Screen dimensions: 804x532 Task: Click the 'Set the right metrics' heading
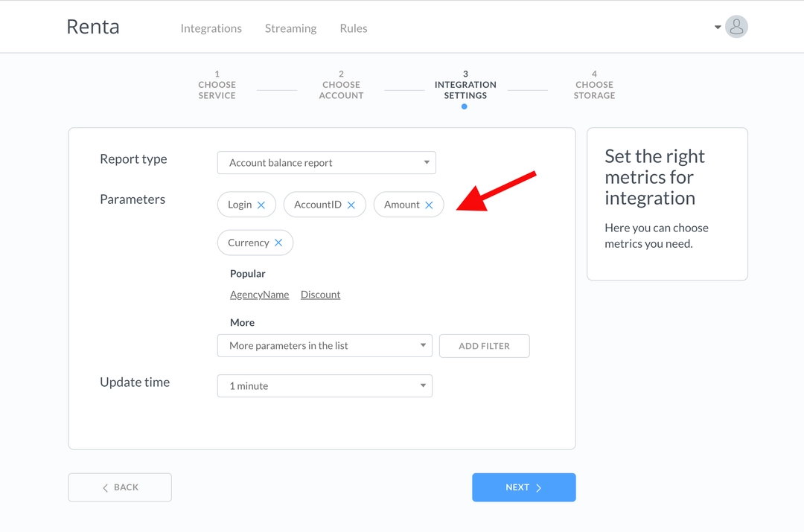655,177
